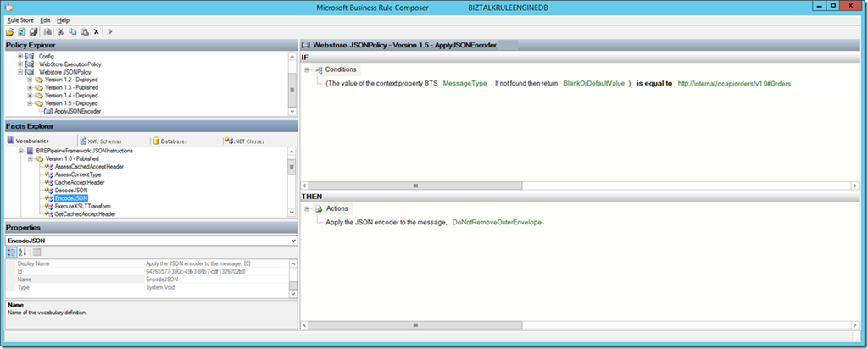The height and width of the screenshot is (349, 868).
Task: Click the Property Pages icon in Properties
Action: tap(36, 252)
